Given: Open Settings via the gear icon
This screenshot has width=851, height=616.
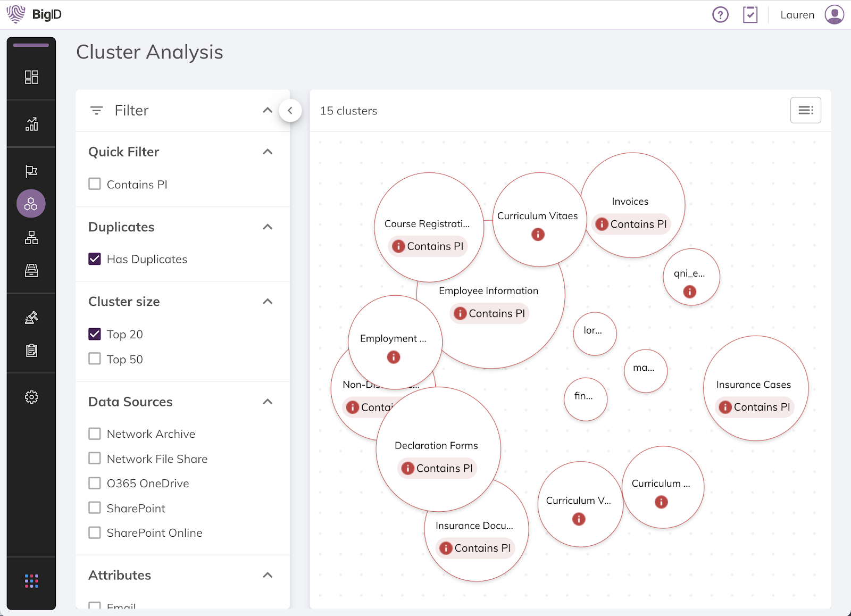Looking at the screenshot, I should [x=31, y=397].
